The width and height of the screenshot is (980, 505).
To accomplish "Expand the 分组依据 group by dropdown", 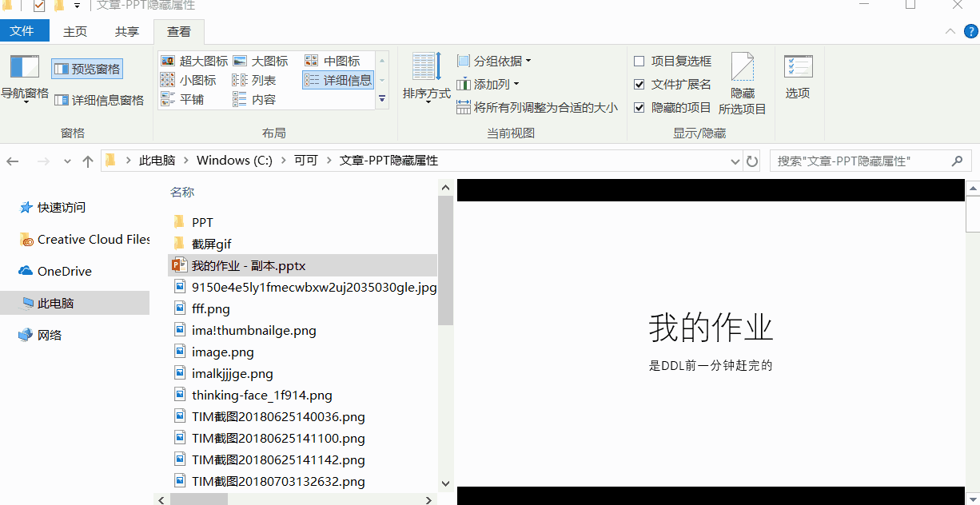I will pos(495,61).
